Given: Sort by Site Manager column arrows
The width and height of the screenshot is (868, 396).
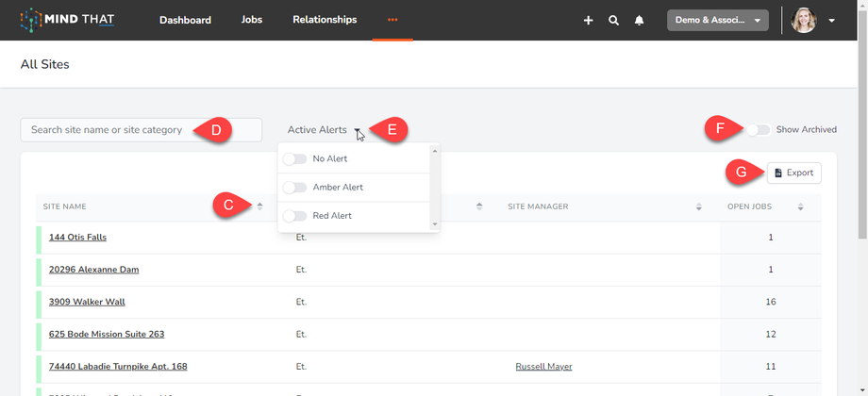Looking at the screenshot, I should pos(699,206).
